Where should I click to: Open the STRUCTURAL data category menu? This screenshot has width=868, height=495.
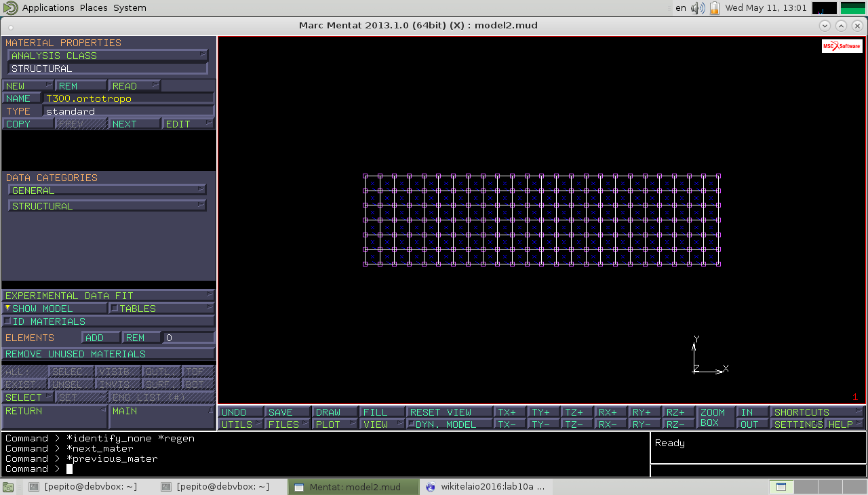107,206
